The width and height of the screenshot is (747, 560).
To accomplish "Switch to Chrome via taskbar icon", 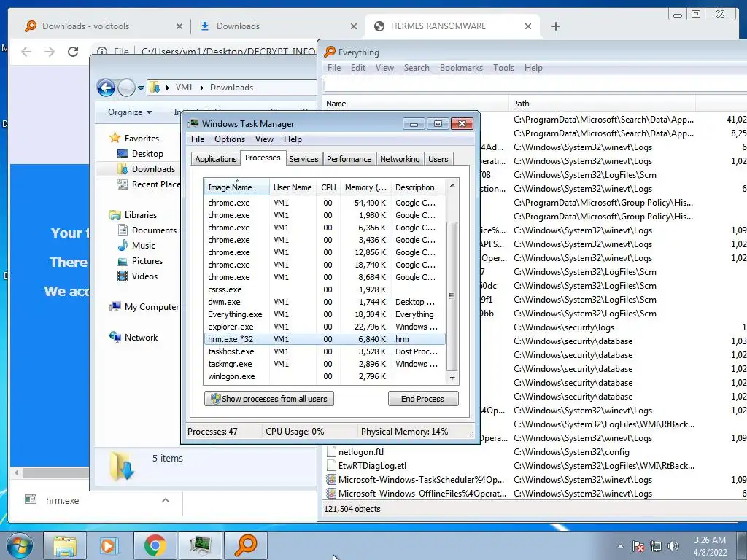I will [155, 545].
